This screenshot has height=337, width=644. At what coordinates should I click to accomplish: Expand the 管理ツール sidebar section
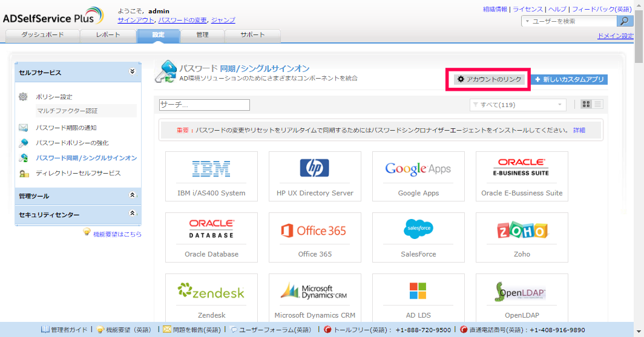coord(132,195)
